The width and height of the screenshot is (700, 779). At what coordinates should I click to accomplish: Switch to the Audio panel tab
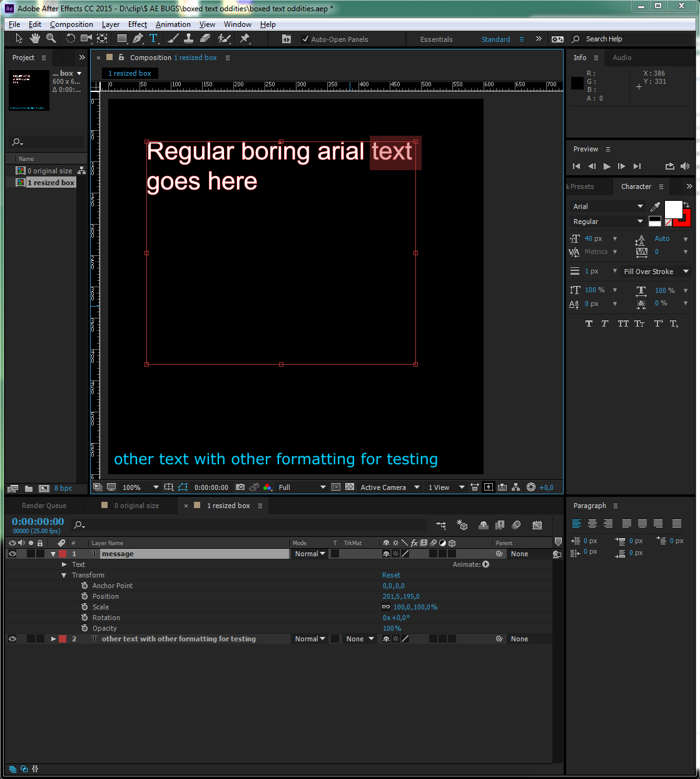pos(622,58)
